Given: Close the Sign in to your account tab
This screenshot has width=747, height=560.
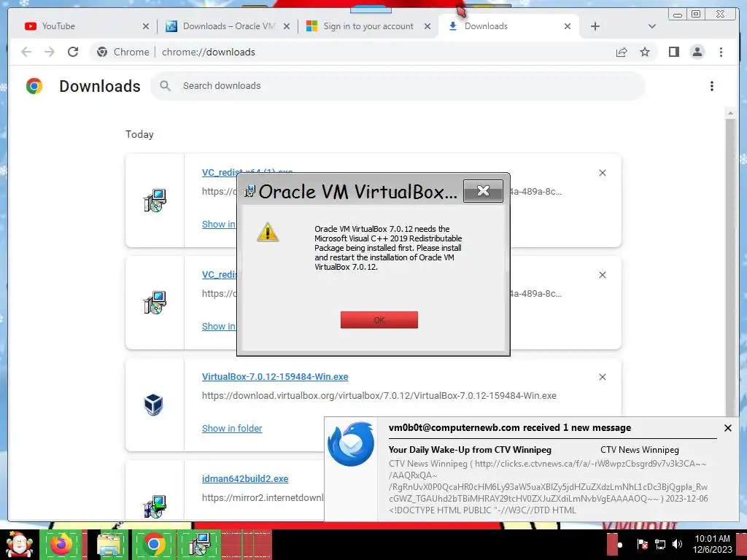Looking at the screenshot, I should 427,26.
